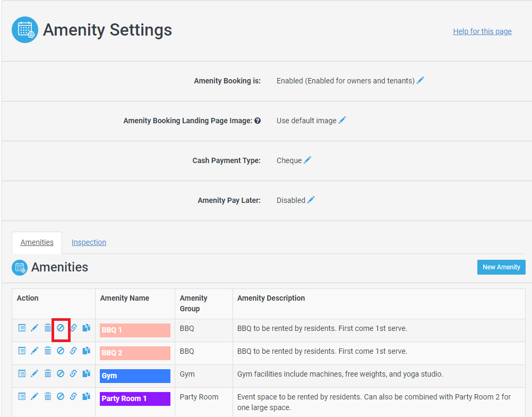Image resolution: width=532 pixels, height=417 pixels.
Task: Switch to the Inspection tab
Action: pos(89,242)
